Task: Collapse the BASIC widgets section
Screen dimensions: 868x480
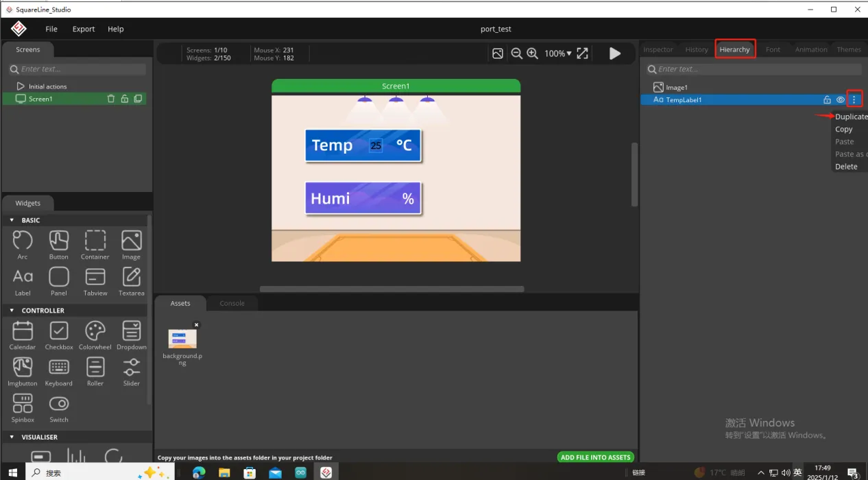Action: [x=12, y=220]
